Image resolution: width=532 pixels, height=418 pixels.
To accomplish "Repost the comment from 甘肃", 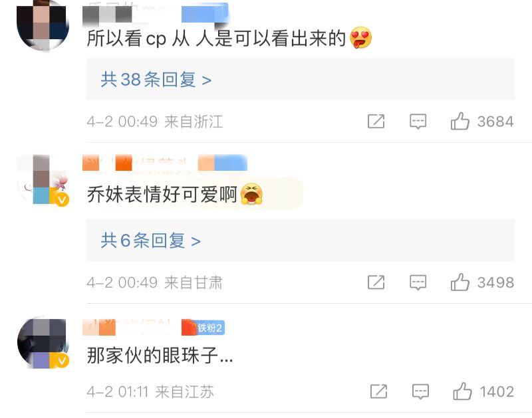I will tap(376, 282).
